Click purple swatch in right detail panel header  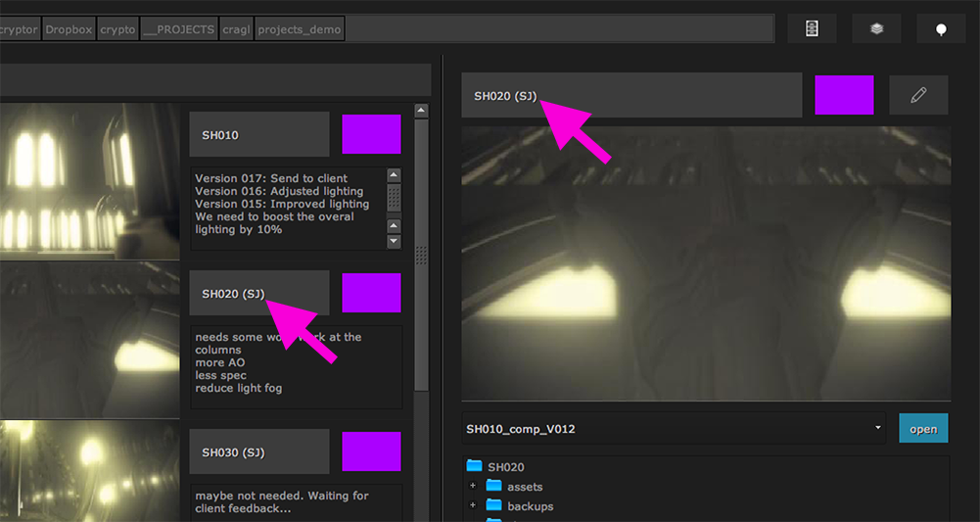[x=844, y=95]
